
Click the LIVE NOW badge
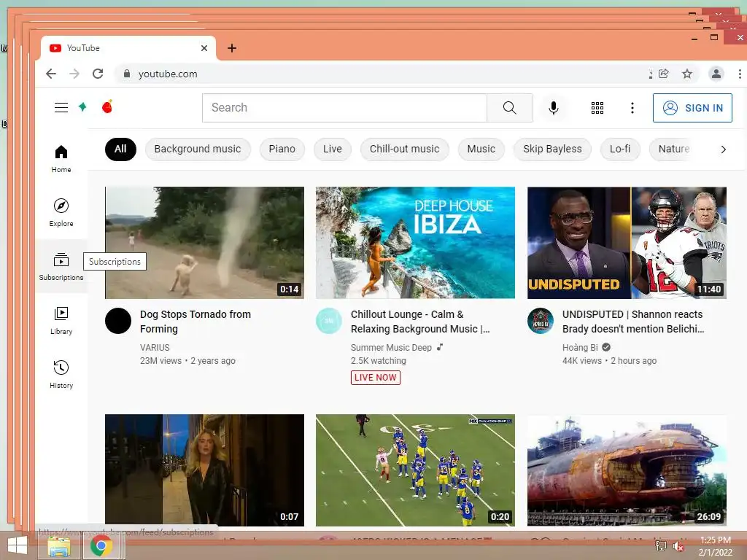pos(376,378)
